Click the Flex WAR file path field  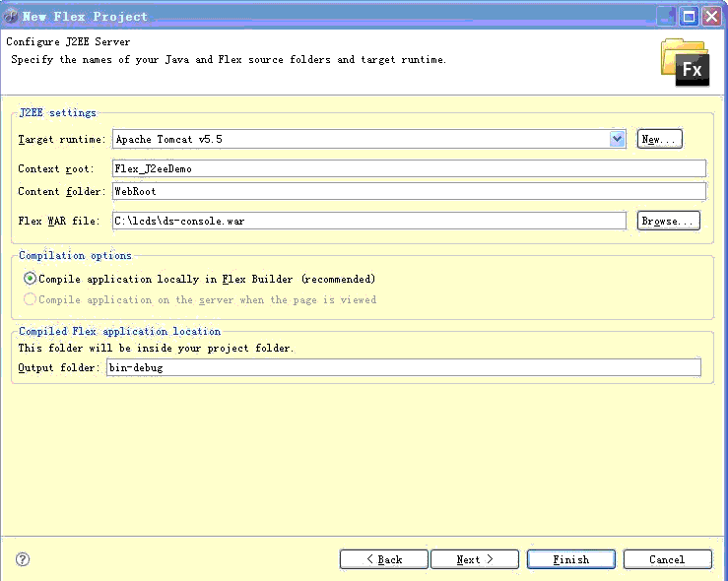click(369, 221)
